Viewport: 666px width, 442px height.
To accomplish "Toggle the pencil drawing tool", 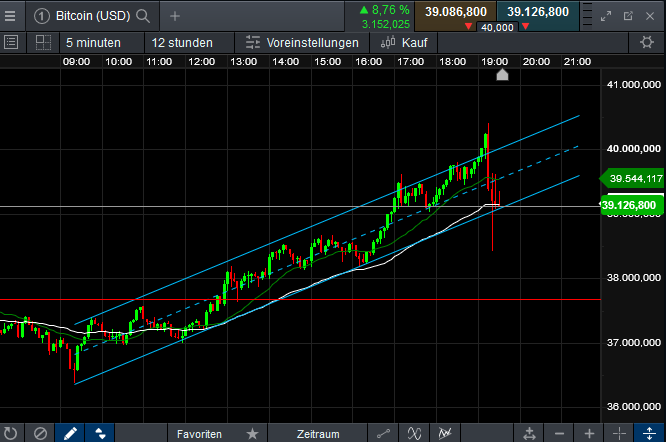I will [x=70, y=434].
